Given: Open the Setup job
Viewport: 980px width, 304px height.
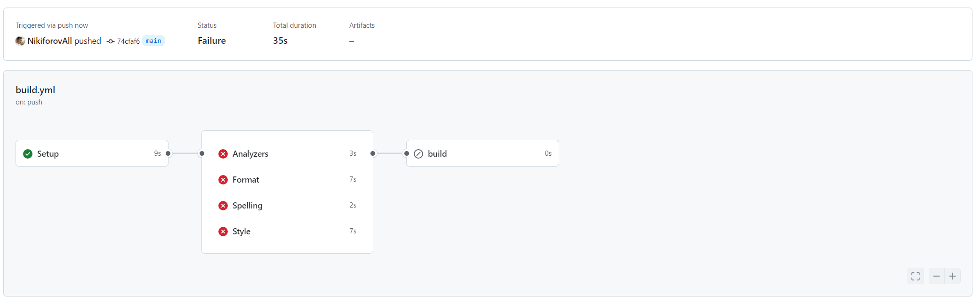Looking at the screenshot, I should click(x=92, y=153).
